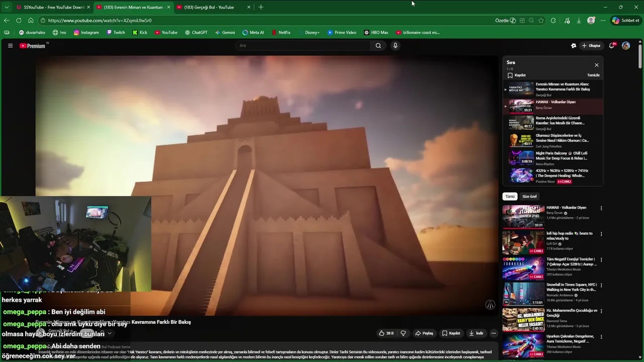Open Prime Video bookmark
This screenshot has width=644, height=362.
[x=342, y=33]
